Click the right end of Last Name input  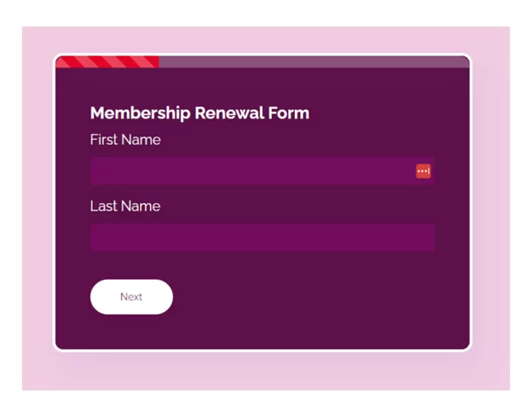pos(425,238)
